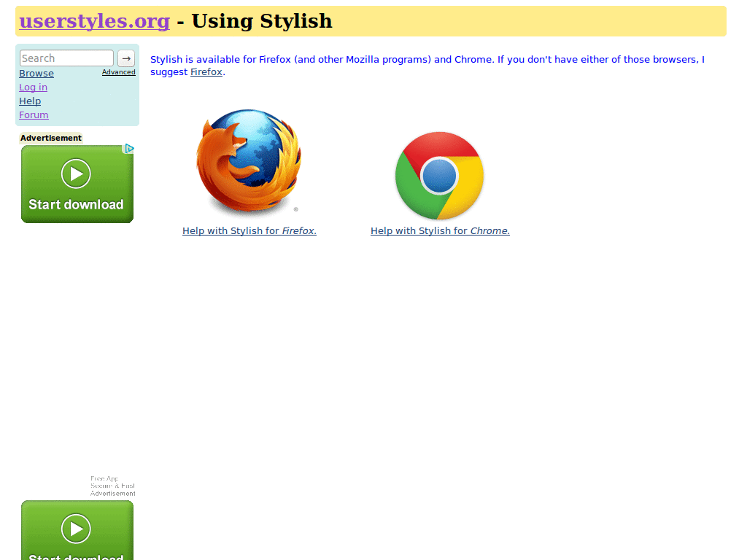Open the Browse menu link

36,74
